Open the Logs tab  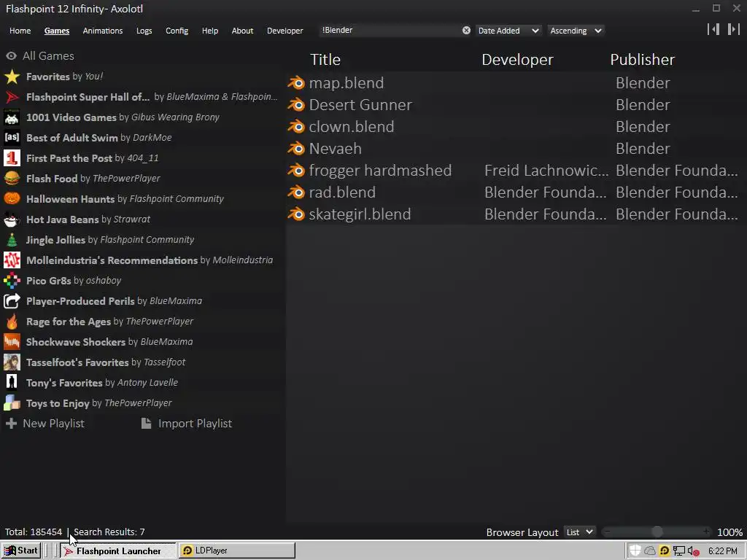tap(144, 31)
